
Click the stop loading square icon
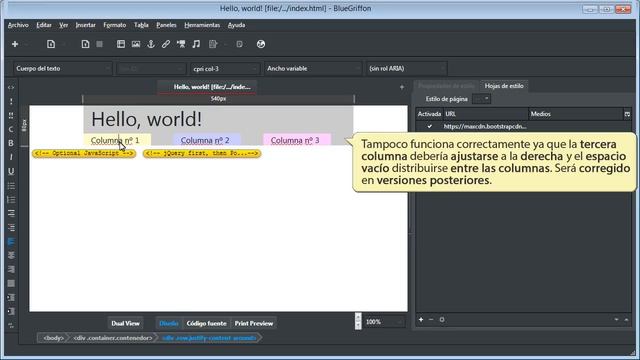point(100,44)
